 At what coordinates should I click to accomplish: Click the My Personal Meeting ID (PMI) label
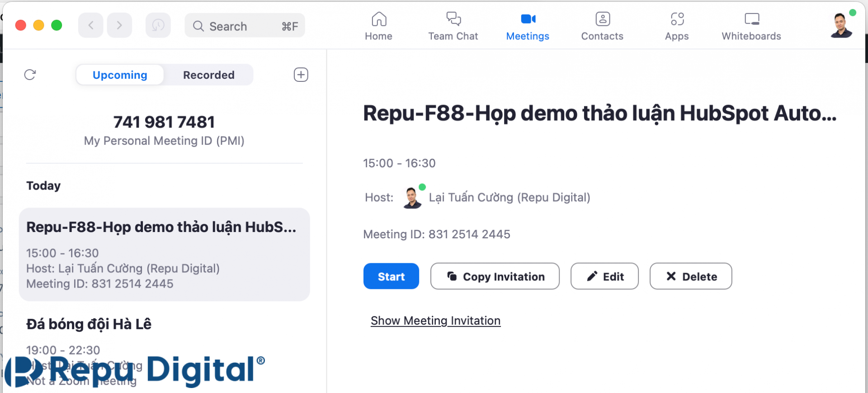[164, 141]
